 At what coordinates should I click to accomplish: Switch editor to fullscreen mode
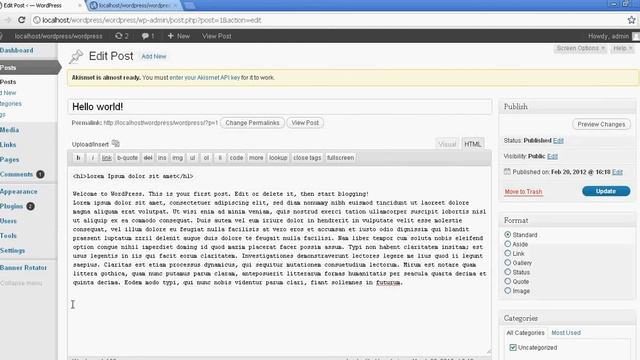340,158
